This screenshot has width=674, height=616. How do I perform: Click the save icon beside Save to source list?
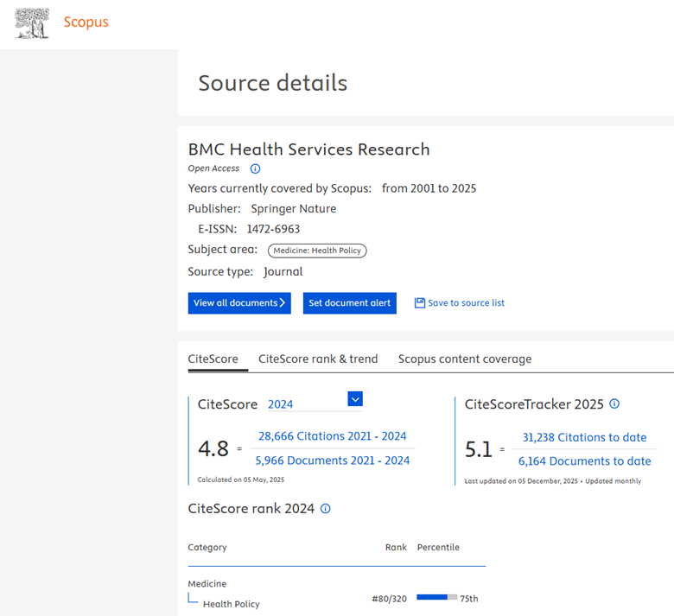pos(420,303)
